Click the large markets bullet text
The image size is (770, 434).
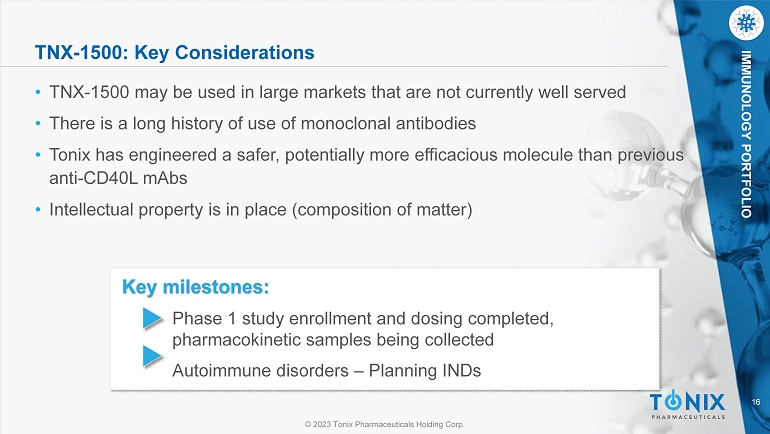point(337,92)
